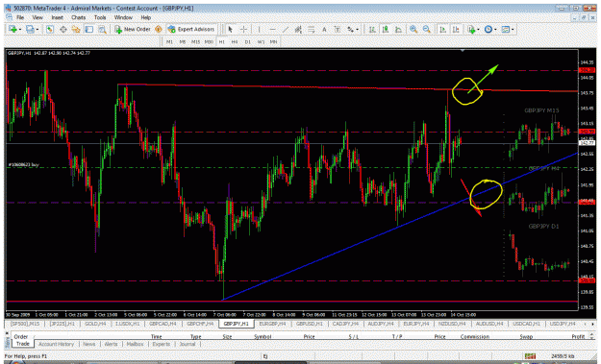Open the Window menu
The image size is (601, 364).
click(x=123, y=17)
